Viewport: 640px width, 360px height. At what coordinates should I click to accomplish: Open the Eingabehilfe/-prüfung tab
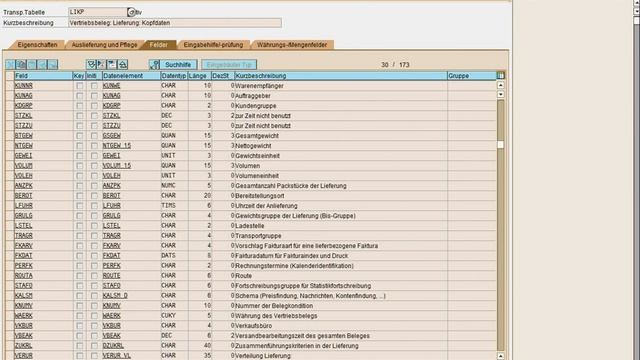(x=213, y=45)
